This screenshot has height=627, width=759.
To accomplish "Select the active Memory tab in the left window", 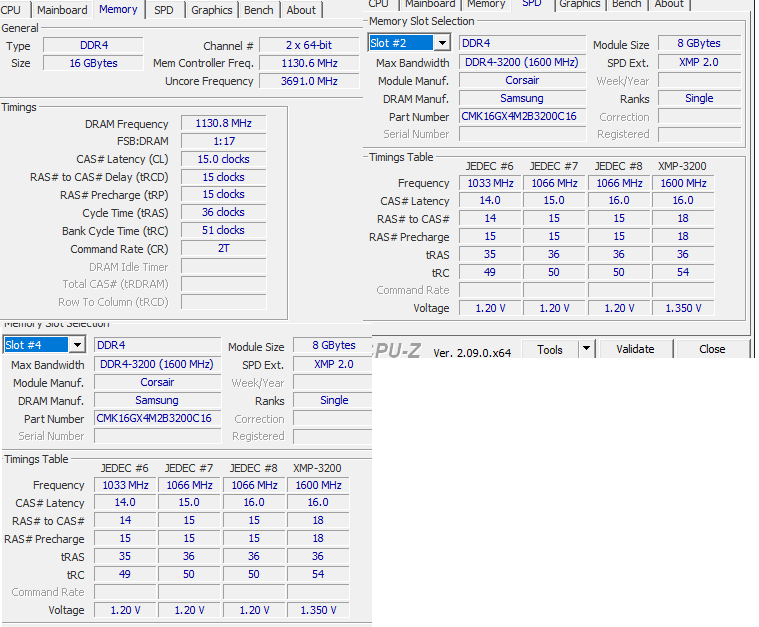I will coord(118,9).
